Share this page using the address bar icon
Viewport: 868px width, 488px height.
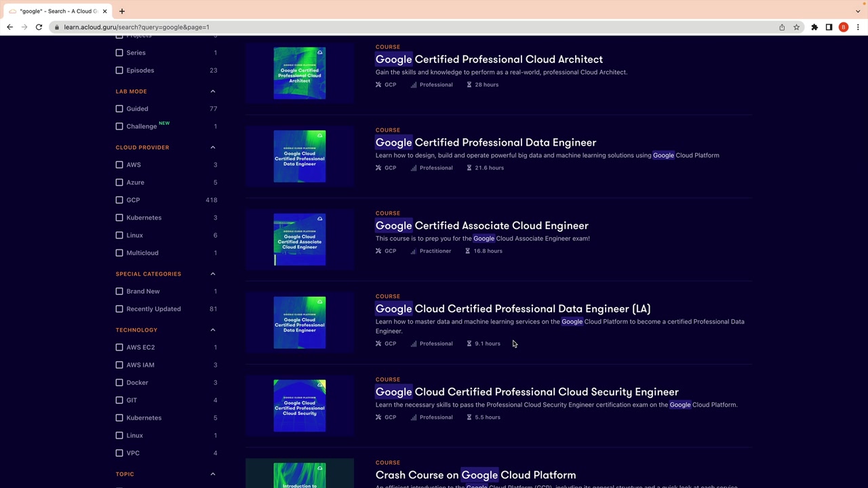(x=782, y=27)
